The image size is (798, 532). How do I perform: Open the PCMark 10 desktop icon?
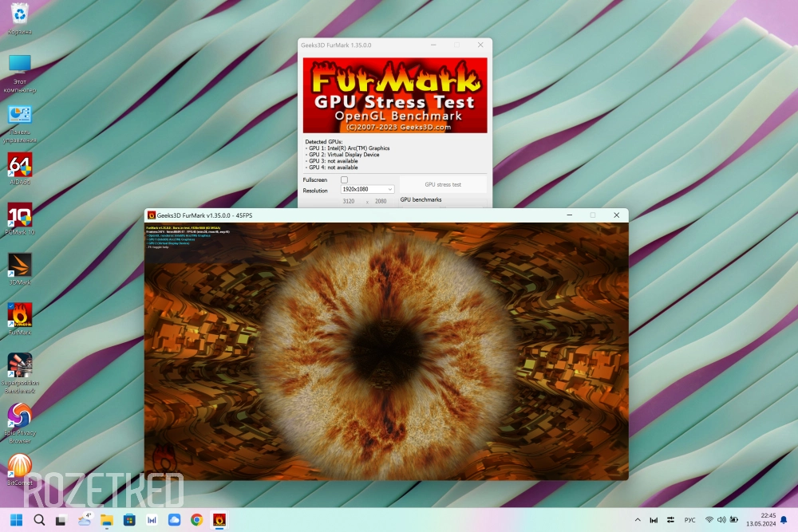pyautogui.click(x=20, y=216)
